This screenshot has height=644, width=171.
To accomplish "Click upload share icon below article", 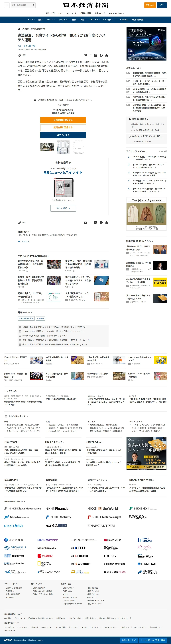I will [107, 222].
